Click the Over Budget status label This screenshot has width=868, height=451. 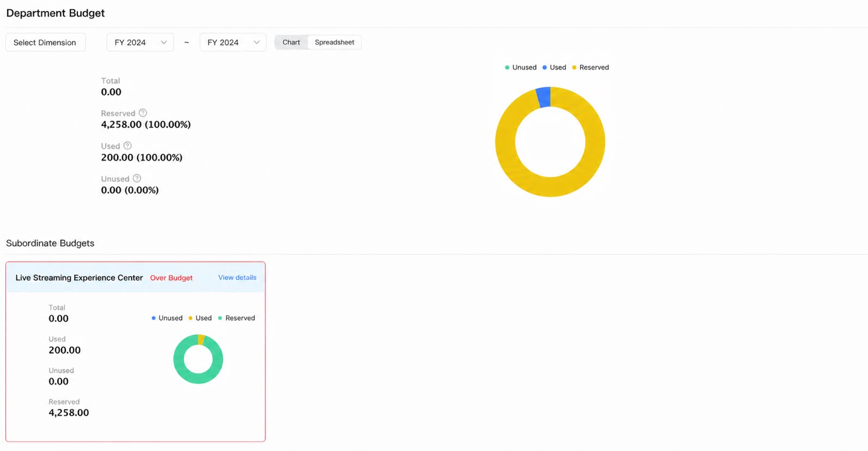coord(171,278)
